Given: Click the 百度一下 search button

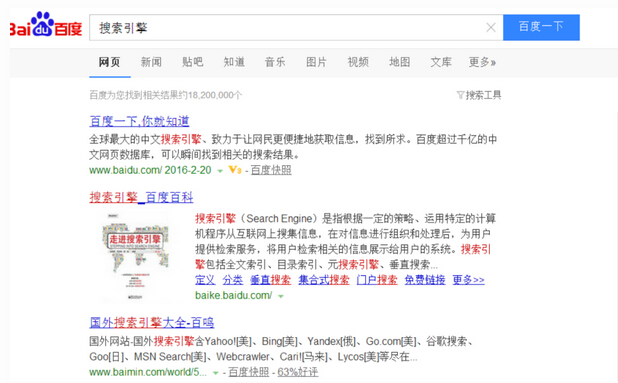Looking at the screenshot, I should [x=541, y=27].
